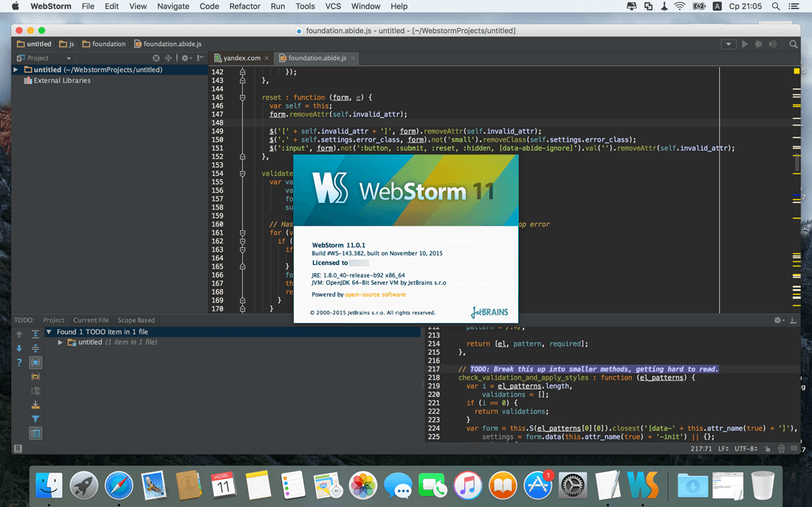
Task: Select the Current File TODO tab
Action: 91,320
